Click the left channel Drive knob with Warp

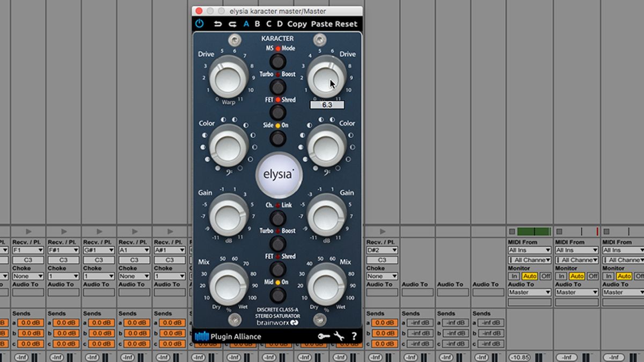(x=228, y=78)
